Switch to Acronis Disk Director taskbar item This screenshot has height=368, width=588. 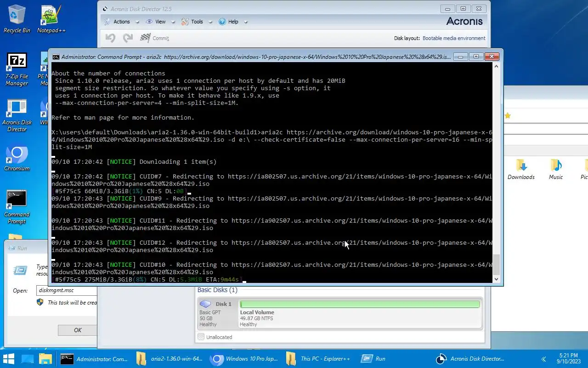click(x=469, y=359)
